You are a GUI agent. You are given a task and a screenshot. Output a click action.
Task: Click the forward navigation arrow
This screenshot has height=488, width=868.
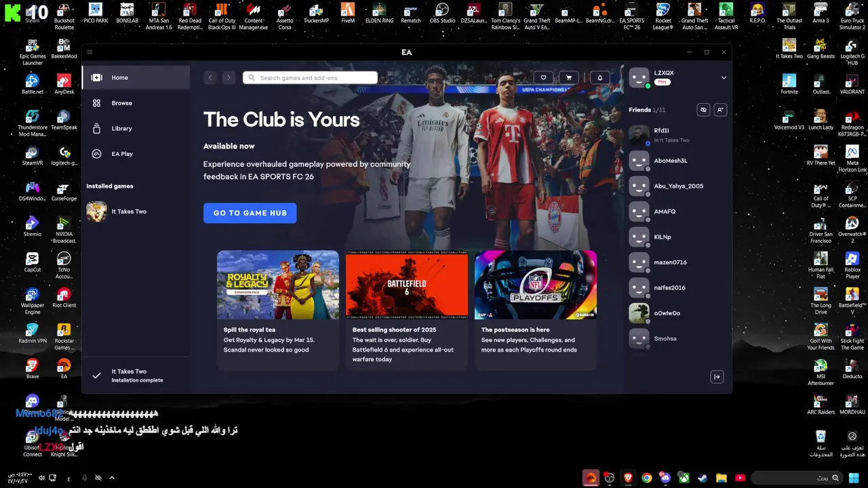point(229,78)
